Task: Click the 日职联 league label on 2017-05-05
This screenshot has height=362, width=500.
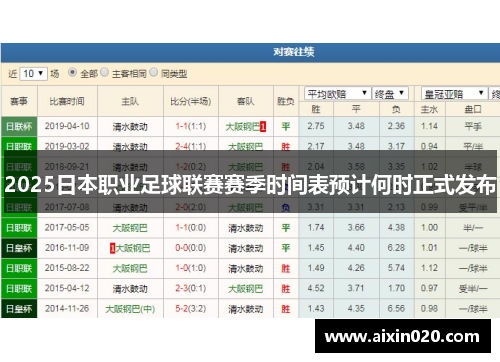Action: 19,228
